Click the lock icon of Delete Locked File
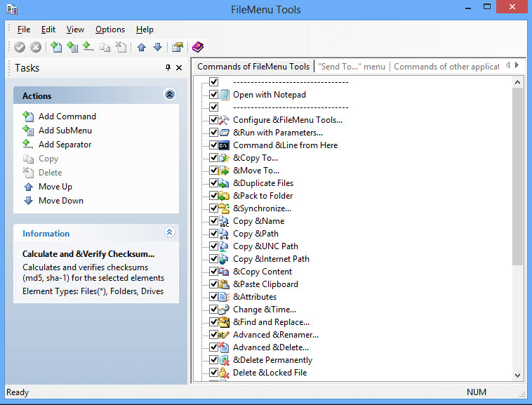 (x=224, y=373)
